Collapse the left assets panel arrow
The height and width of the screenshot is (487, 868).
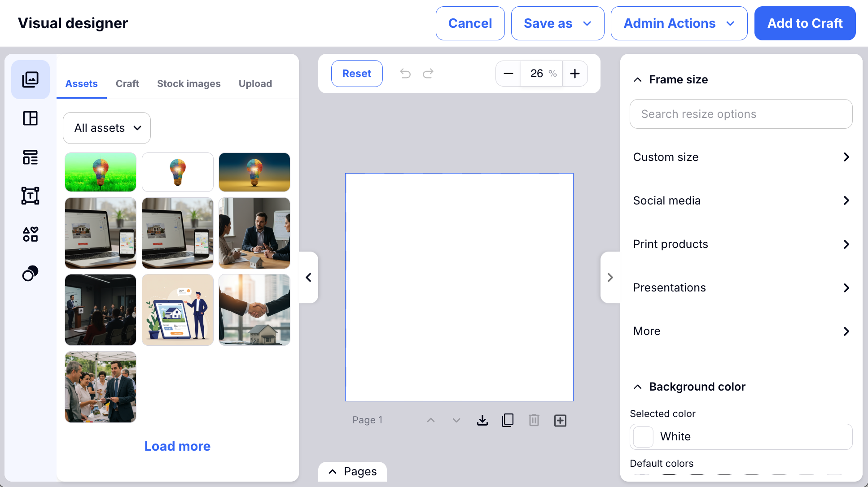(x=308, y=278)
